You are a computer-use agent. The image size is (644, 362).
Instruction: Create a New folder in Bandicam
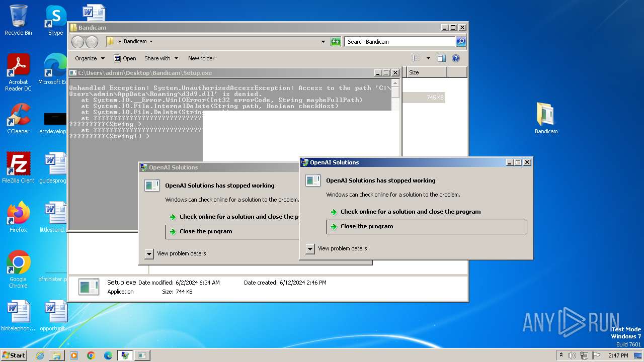(x=201, y=58)
